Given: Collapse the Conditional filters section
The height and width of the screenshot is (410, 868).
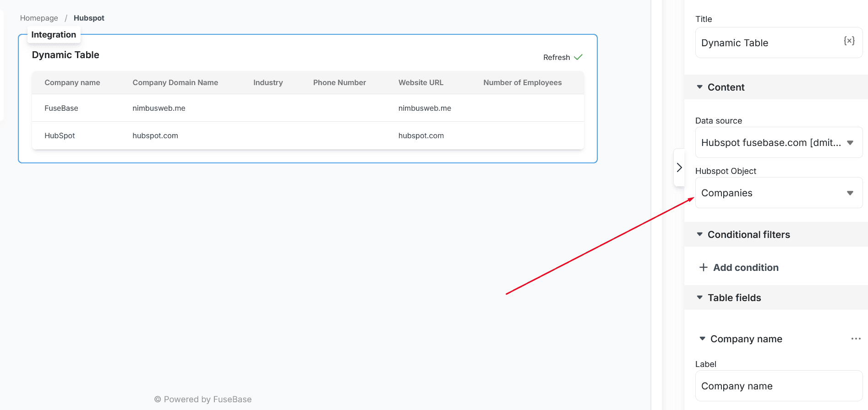Looking at the screenshot, I should (x=699, y=234).
